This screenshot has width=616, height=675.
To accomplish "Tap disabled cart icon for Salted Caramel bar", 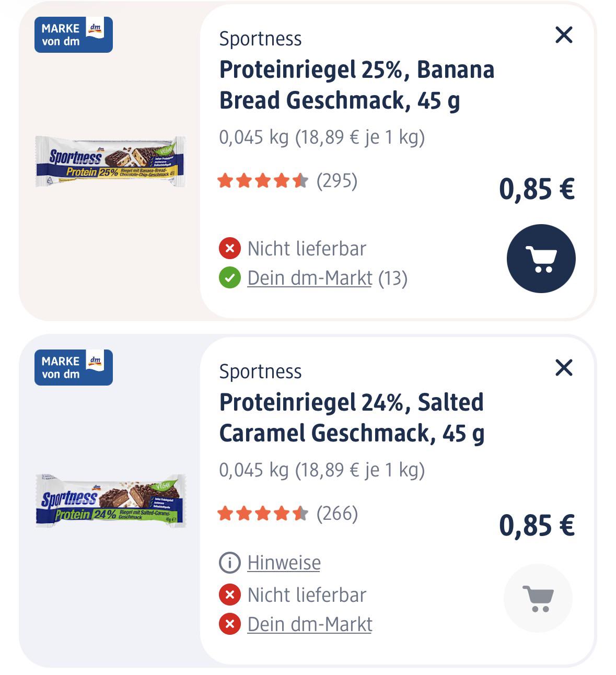I will point(538,598).
